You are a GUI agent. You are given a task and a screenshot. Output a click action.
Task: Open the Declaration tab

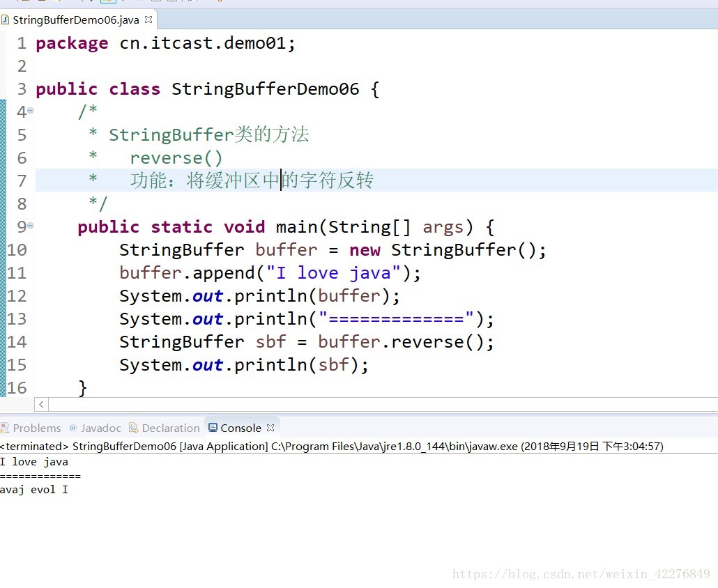pyautogui.click(x=170, y=428)
